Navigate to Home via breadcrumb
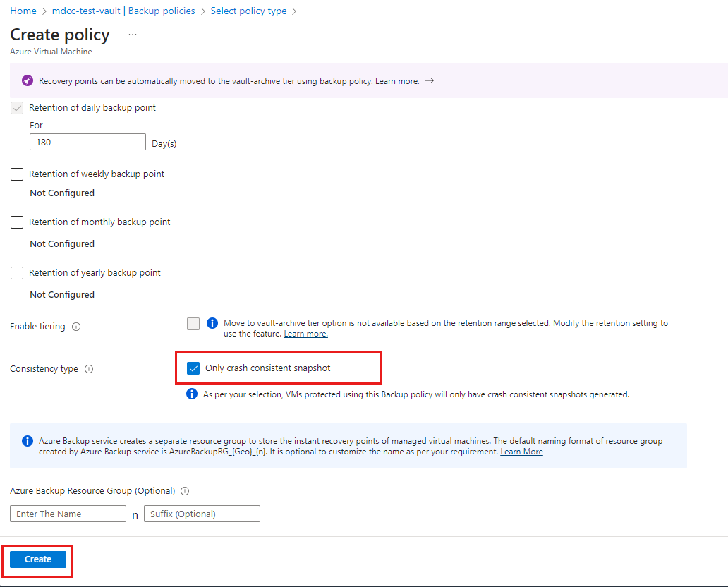 pyautogui.click(x=23, y=11)
